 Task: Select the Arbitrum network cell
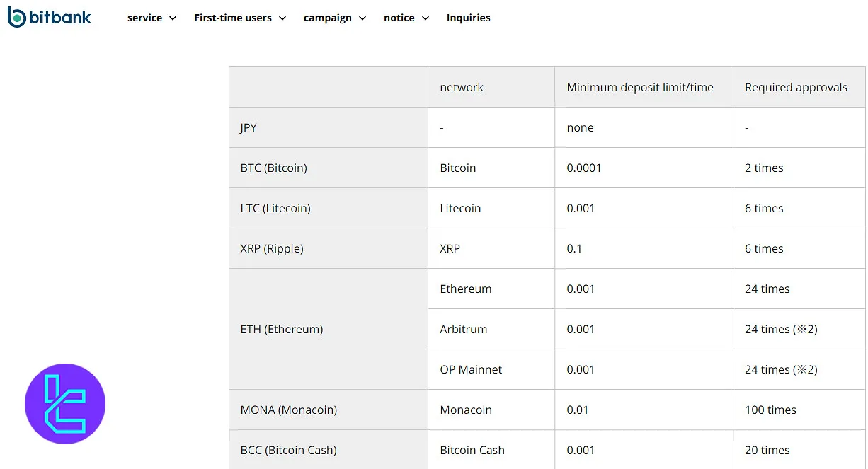pyautogui.click(x=464, y=329)
